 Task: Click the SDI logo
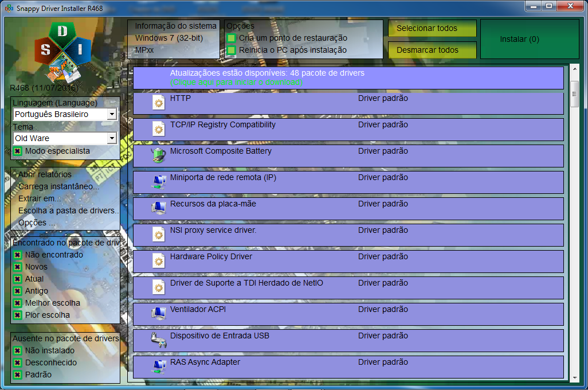click(x=62, y=52)
